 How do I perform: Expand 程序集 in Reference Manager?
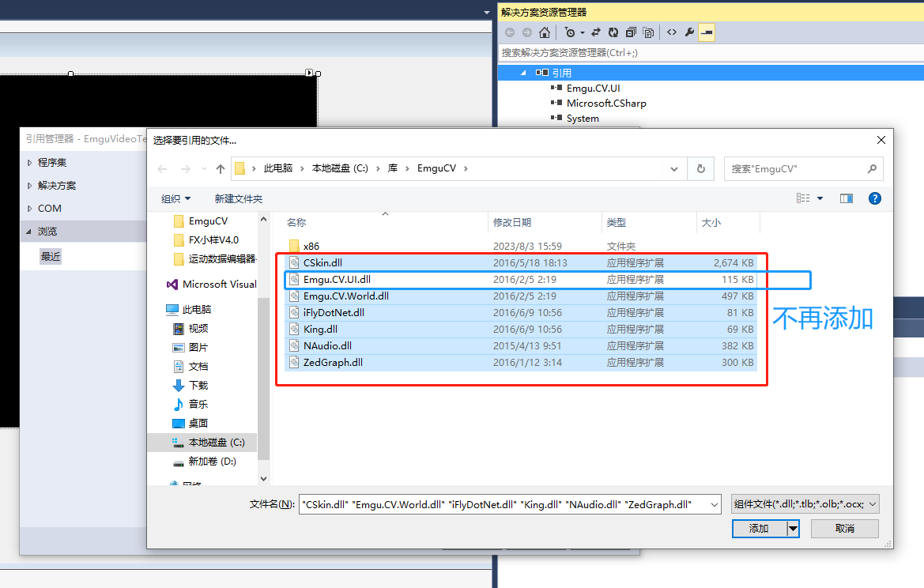click(29, 163)
